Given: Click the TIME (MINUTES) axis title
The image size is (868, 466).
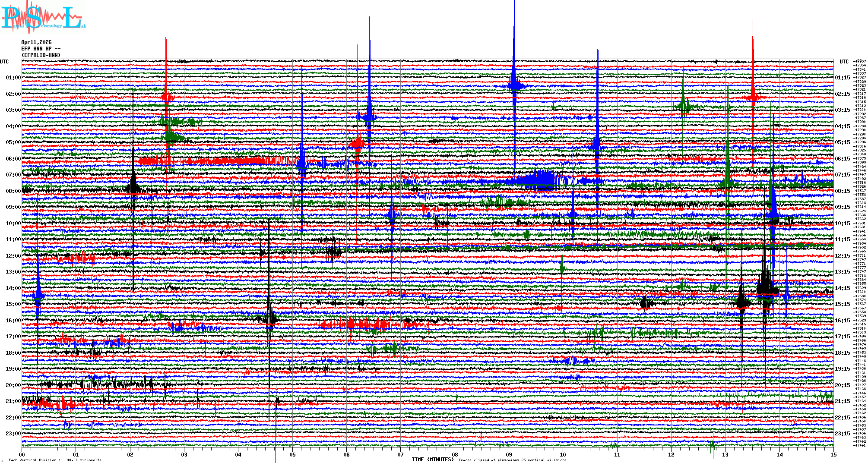Looking at the screenshot, I should [433, 460].
